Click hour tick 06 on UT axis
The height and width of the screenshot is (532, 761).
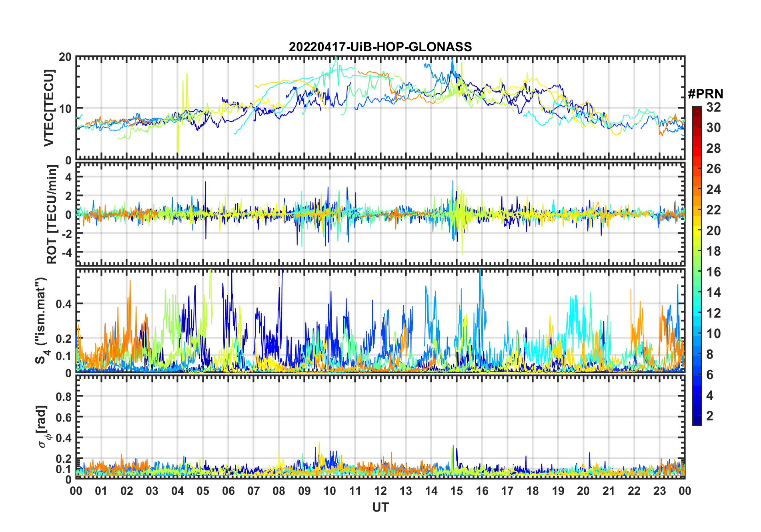tap(228, 491)
